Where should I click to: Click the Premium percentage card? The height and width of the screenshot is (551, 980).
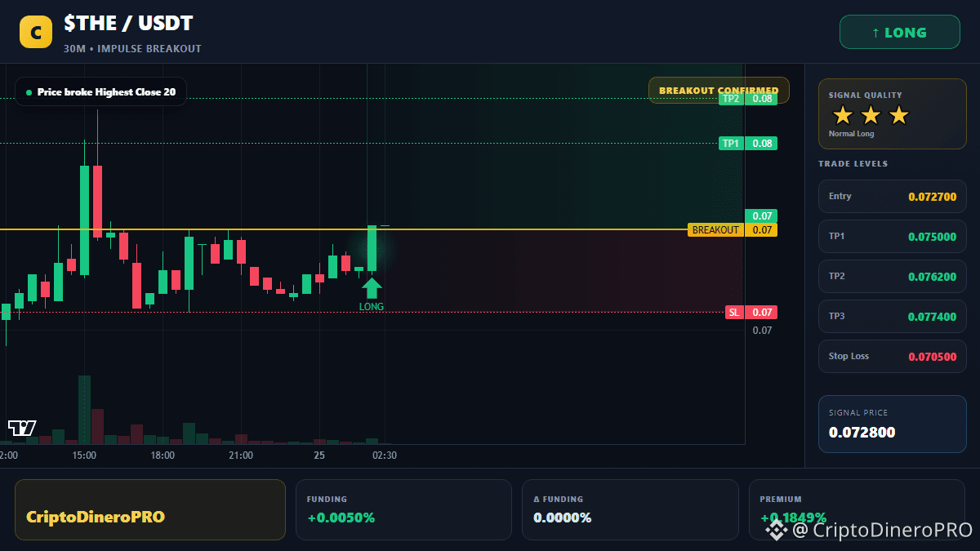tap(857, 510)
